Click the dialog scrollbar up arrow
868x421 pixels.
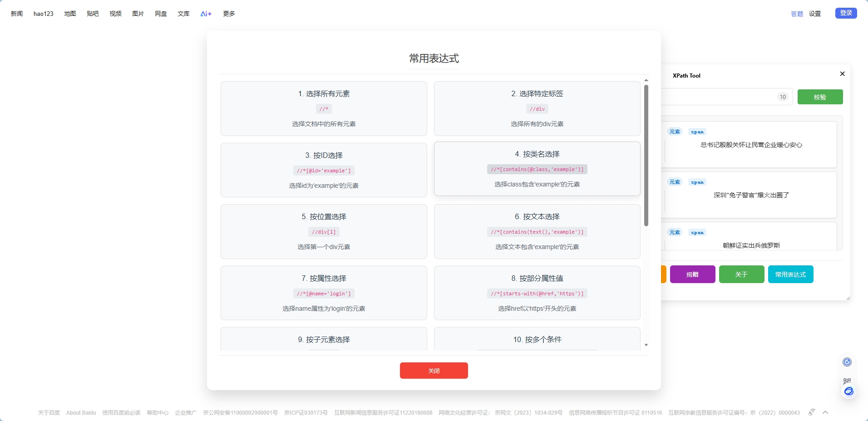click(646, 80)
